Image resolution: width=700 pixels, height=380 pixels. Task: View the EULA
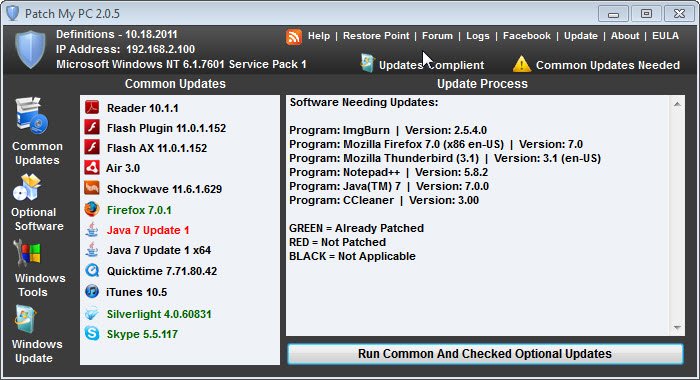665,36
